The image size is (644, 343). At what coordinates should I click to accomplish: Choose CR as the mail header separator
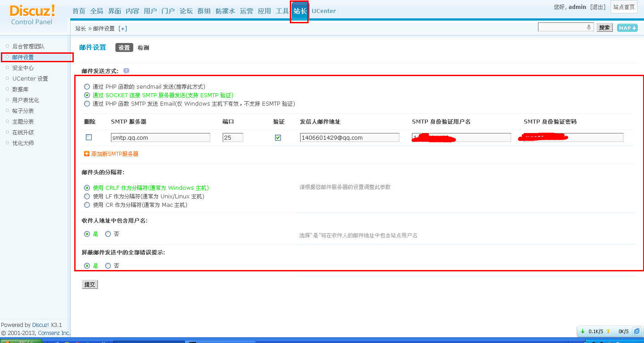(87, 205)
